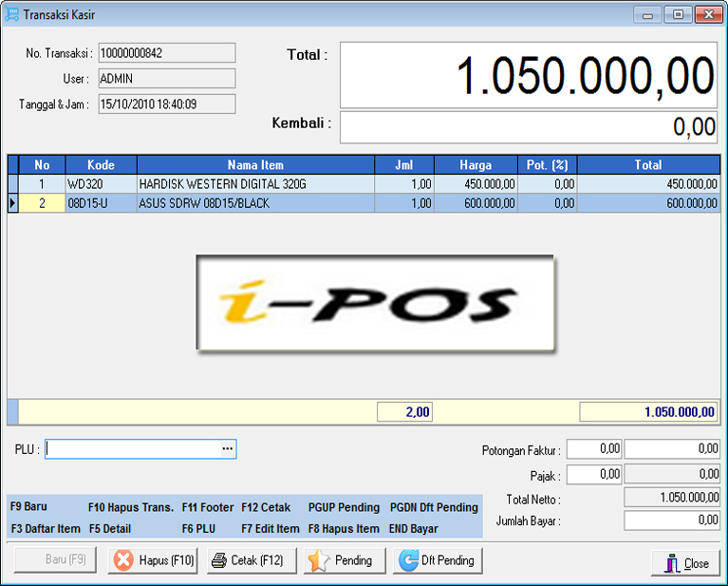This screenshot has height=586, width=728.
Task: Click the Pajak amount field
Action: point(672,474)
